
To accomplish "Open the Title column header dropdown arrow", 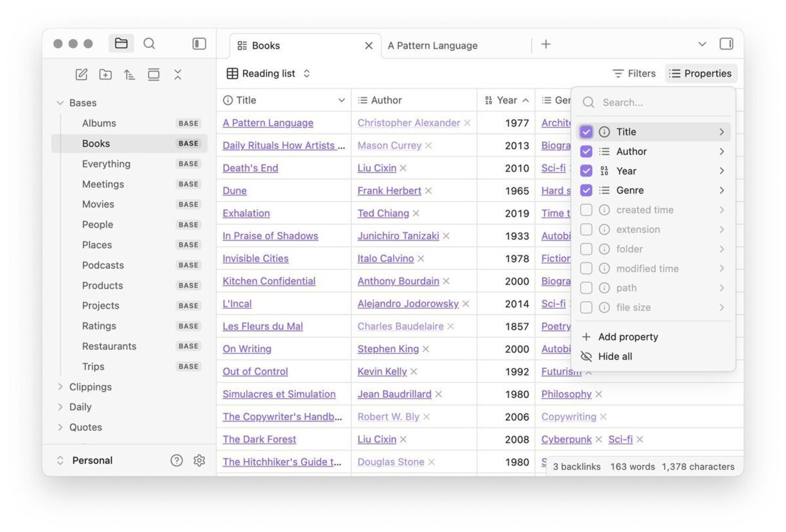I will tap(342, 100).
